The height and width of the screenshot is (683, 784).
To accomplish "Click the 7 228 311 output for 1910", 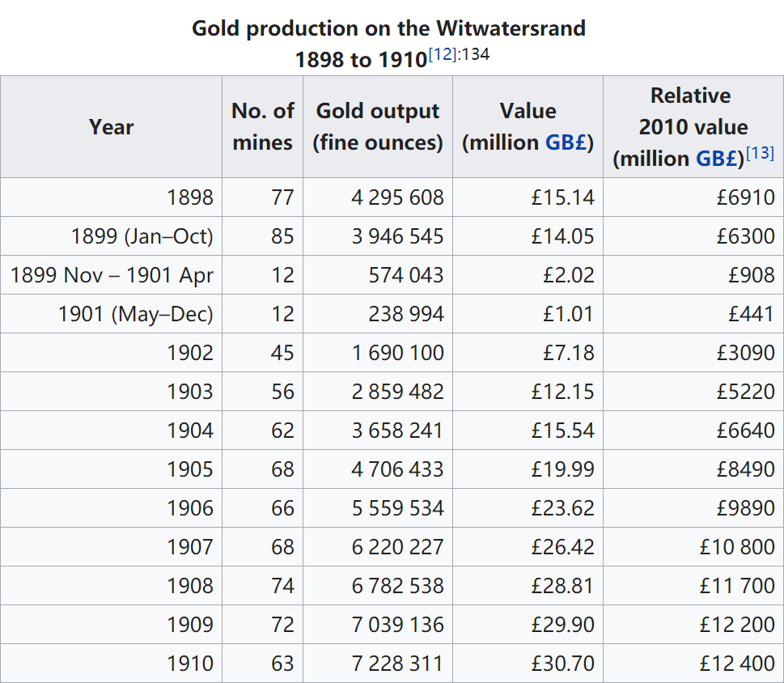I will tap(397, 664).
